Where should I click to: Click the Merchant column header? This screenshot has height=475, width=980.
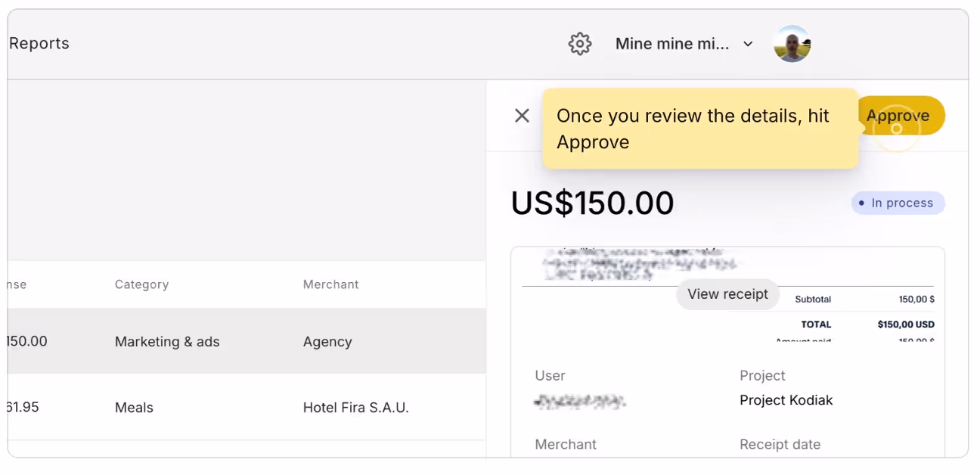tap(330, 284)
